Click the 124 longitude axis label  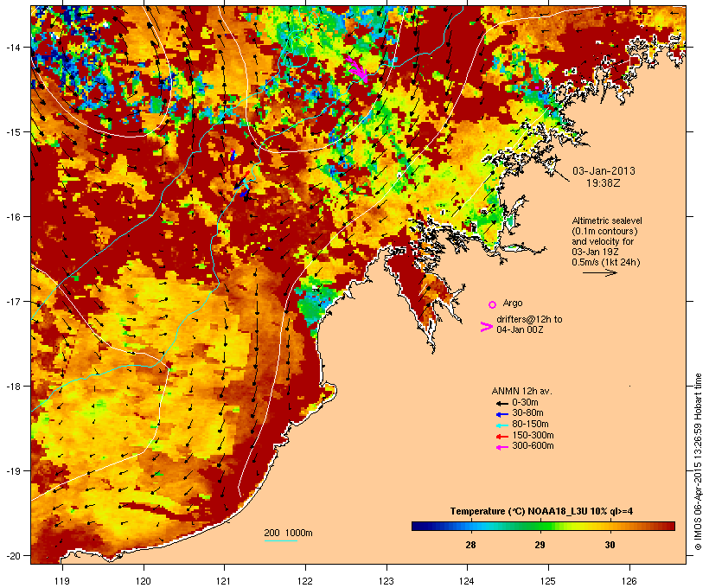467,581
